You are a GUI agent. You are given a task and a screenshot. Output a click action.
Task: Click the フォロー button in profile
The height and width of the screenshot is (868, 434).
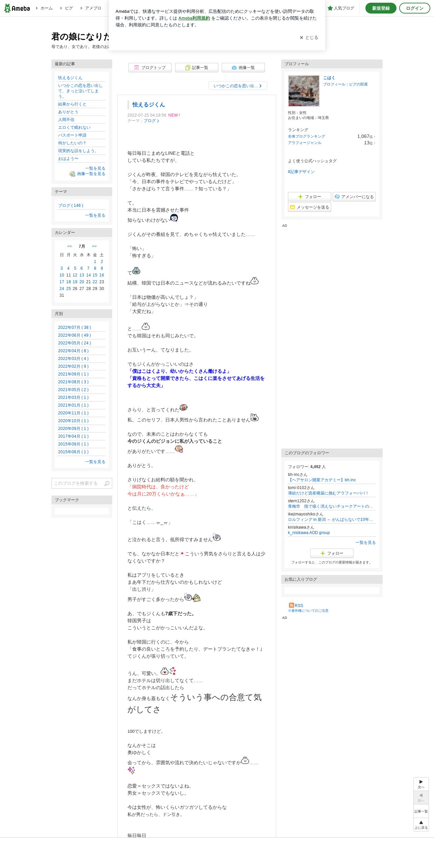tap(309, 197)
